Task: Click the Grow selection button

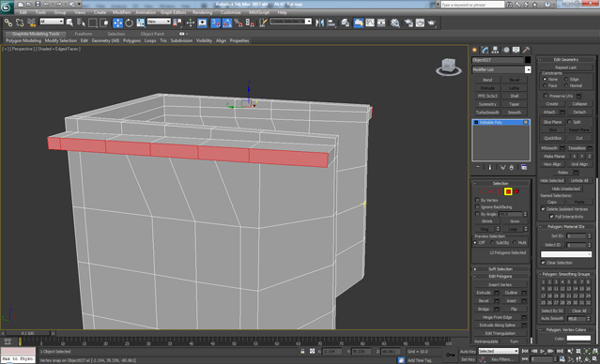Action: coord(515,221)
